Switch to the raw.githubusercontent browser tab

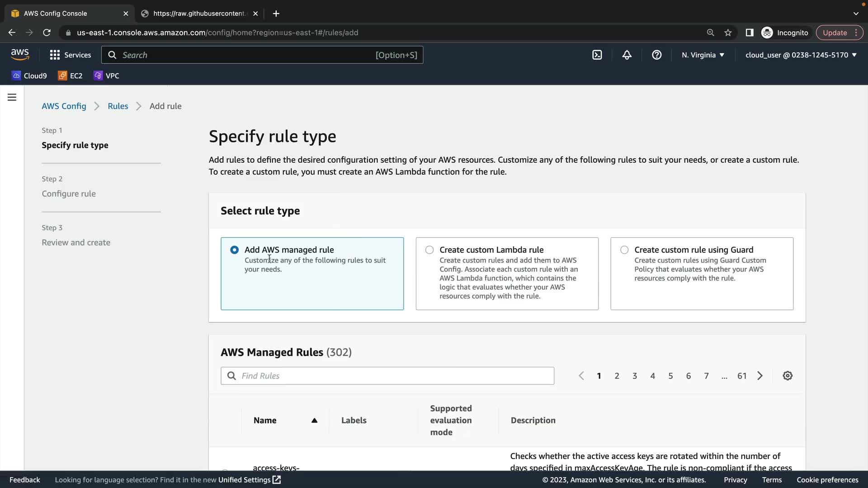coord(199,14)
